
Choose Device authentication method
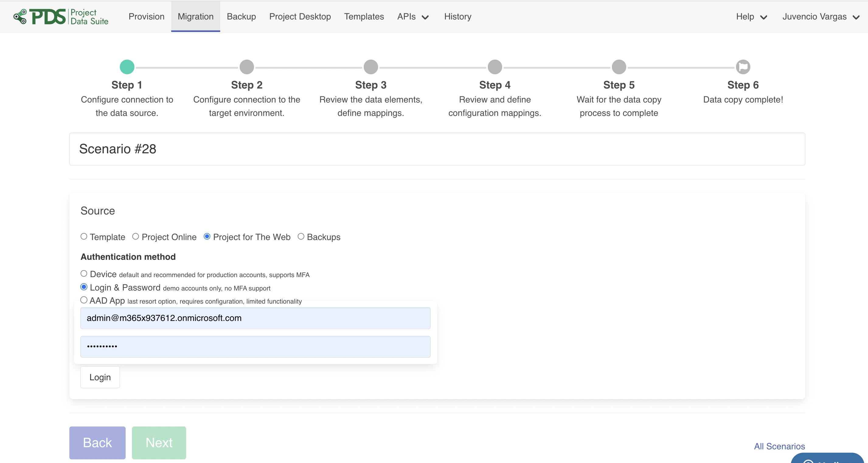pos(84,273)
